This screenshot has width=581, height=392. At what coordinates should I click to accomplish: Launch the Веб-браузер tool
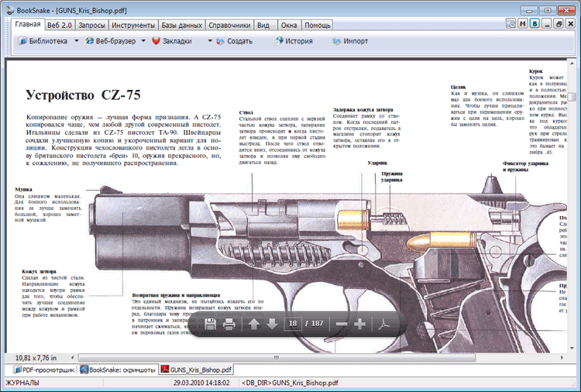111,41
